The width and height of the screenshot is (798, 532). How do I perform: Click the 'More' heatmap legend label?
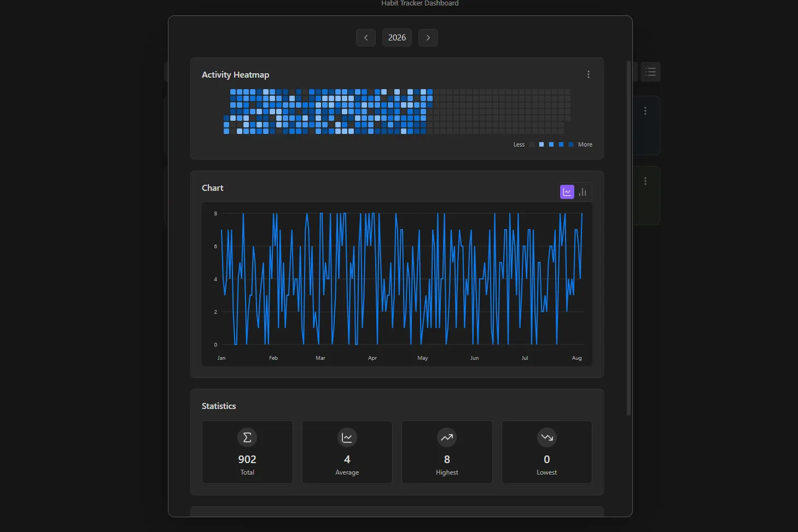point(585,145)
